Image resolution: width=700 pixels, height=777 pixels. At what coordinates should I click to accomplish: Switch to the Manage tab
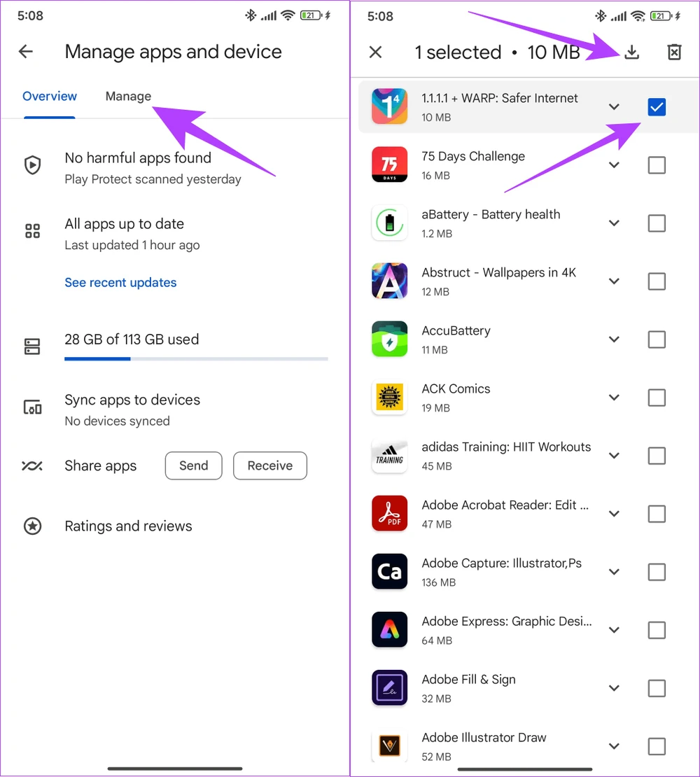[128, 97]
